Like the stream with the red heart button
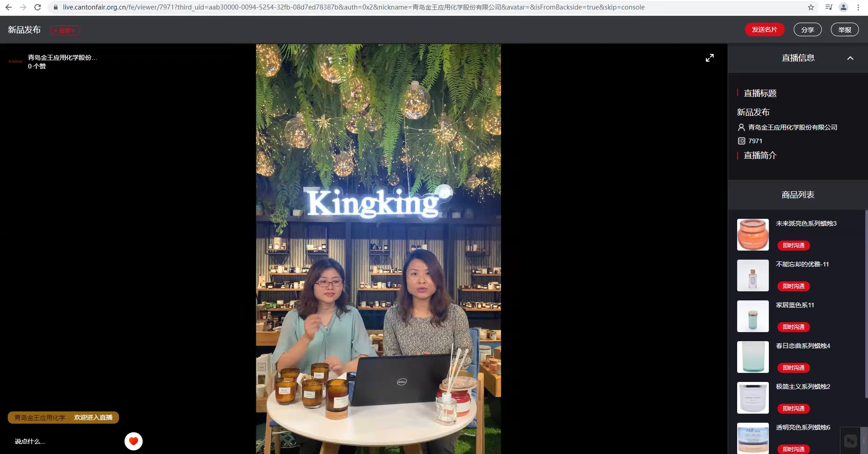This screenshot has width=868, height=454. [133, 440]
